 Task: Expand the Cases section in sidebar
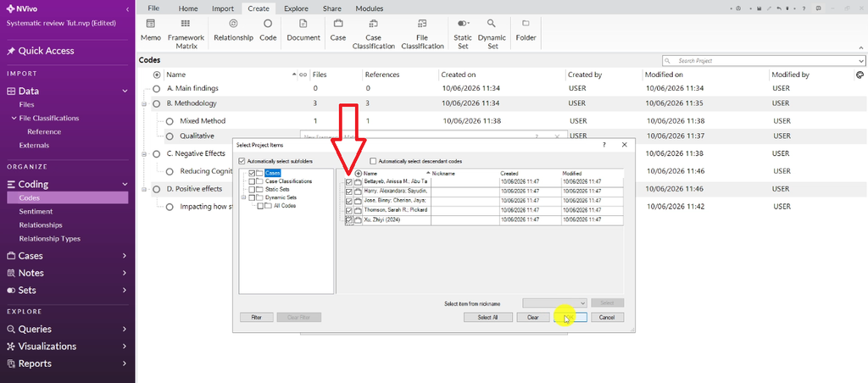coord(124,256)
